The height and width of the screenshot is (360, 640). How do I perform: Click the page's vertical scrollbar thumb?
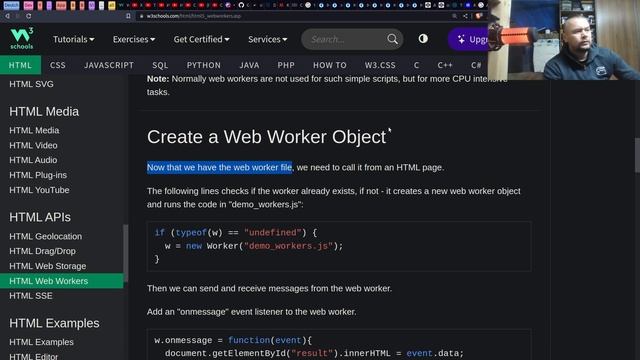tap(637, 155)
